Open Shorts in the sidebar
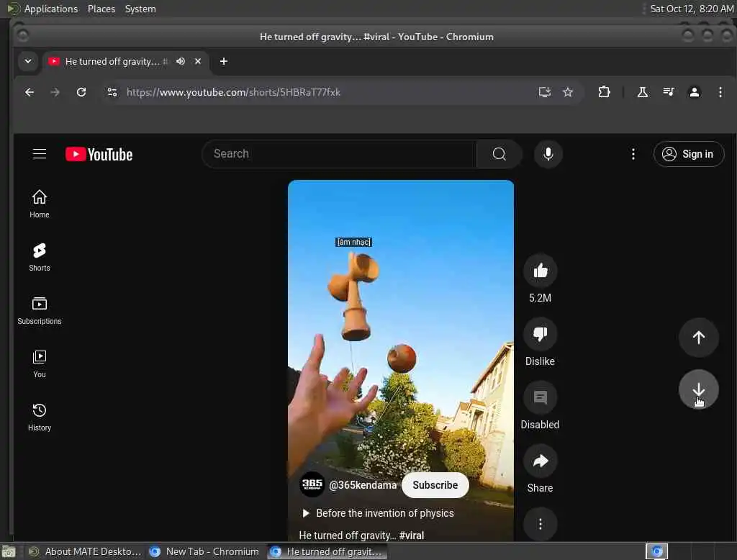Viewport: 737px width, 560px height. coord(40,257)
